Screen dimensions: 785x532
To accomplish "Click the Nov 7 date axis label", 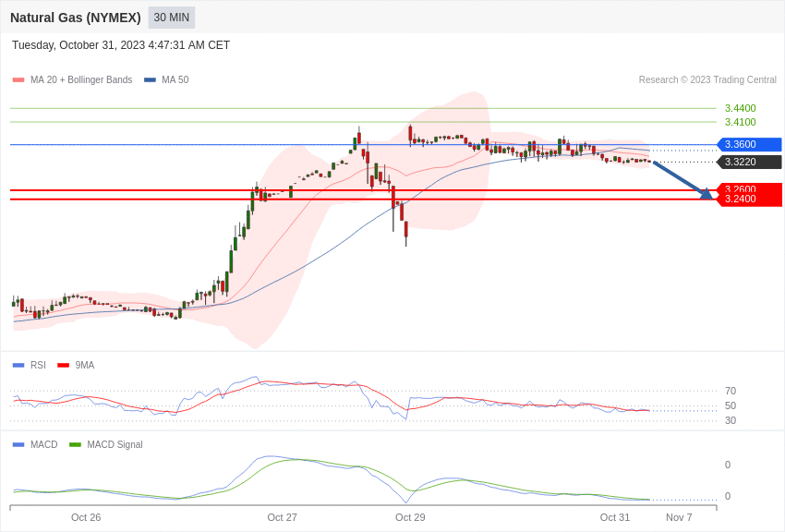I will [x=679, y=517].
